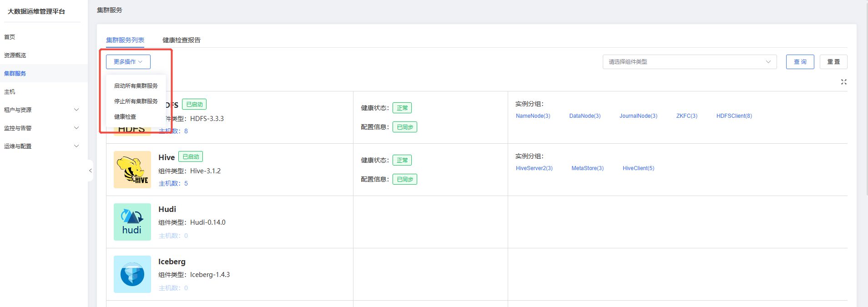Click the 查询 button
This screenshot has width=868, height=307.
click(x=800, y=62)
